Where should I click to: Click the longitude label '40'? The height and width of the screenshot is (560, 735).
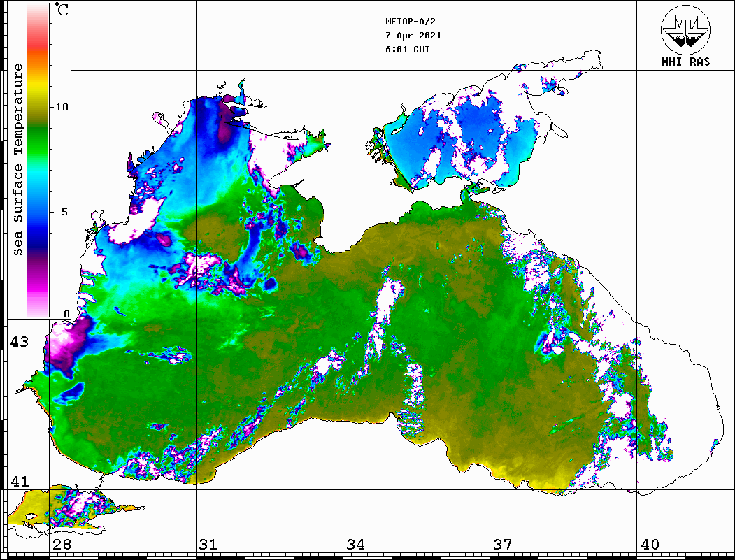[650, 544]
